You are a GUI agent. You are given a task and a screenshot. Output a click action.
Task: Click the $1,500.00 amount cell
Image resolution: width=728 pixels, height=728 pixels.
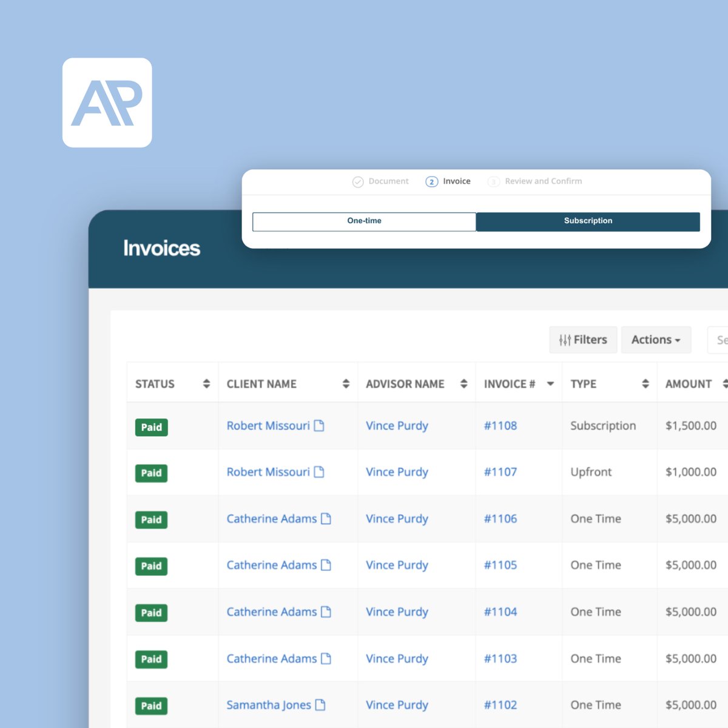coord(691,426)
